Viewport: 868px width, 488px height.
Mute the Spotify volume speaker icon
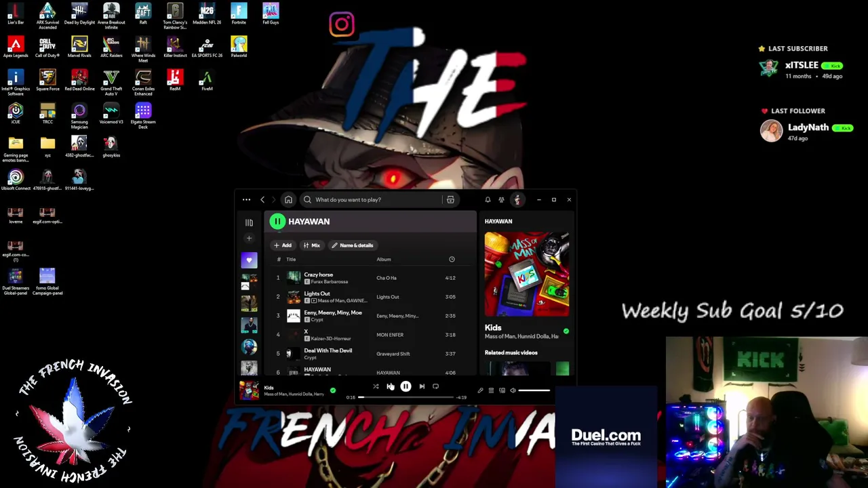point(513,390)
